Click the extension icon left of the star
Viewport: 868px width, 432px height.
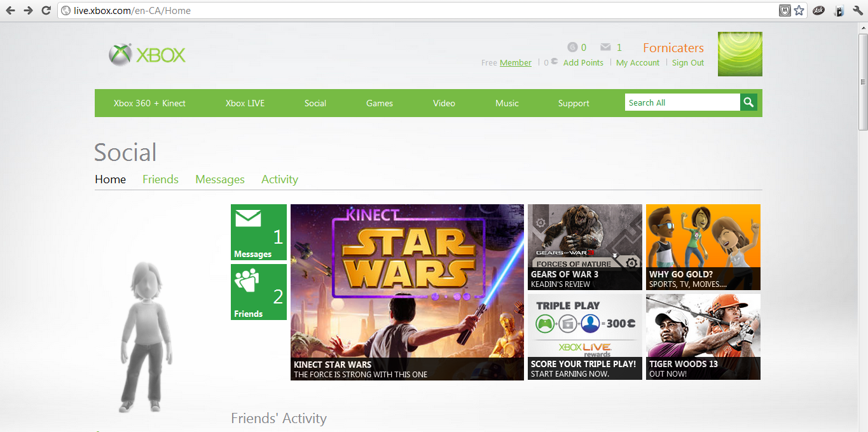pyautogui.click(x=785, y=10)
